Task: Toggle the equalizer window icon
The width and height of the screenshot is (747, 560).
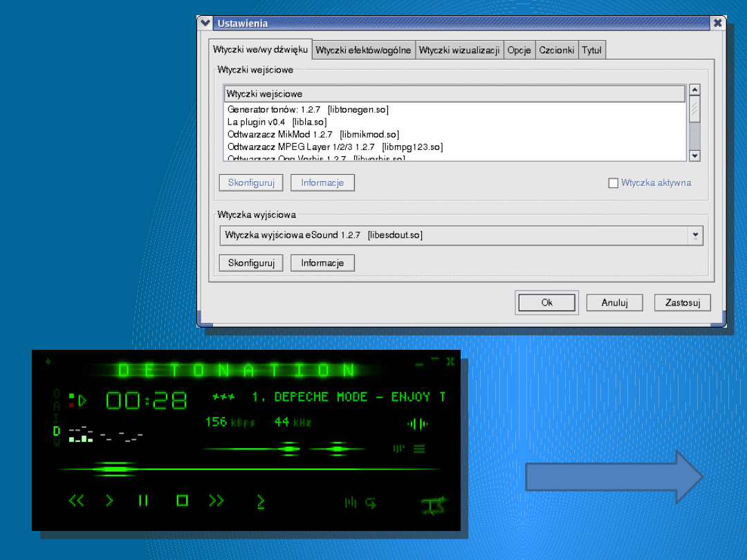Action: [x=399, y=449]
